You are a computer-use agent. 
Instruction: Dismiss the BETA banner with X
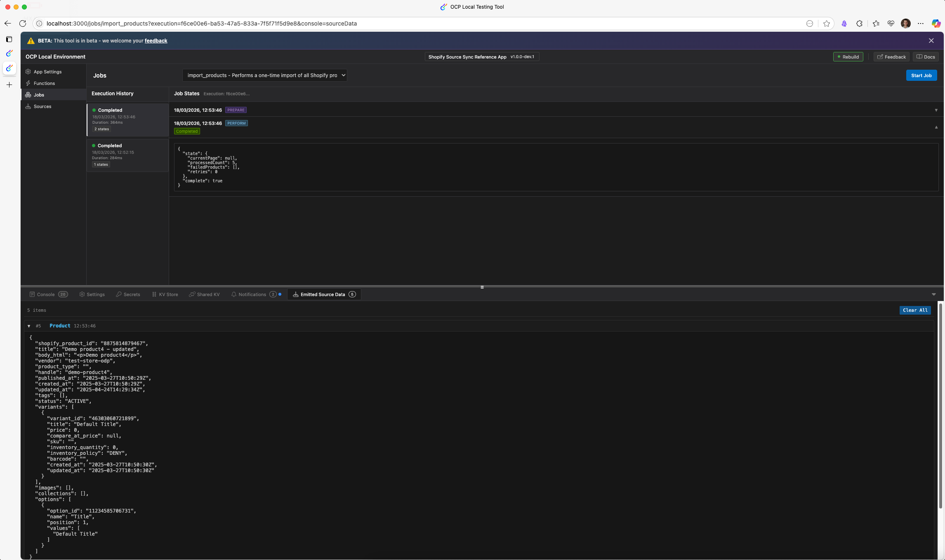[x=931, y=40]
